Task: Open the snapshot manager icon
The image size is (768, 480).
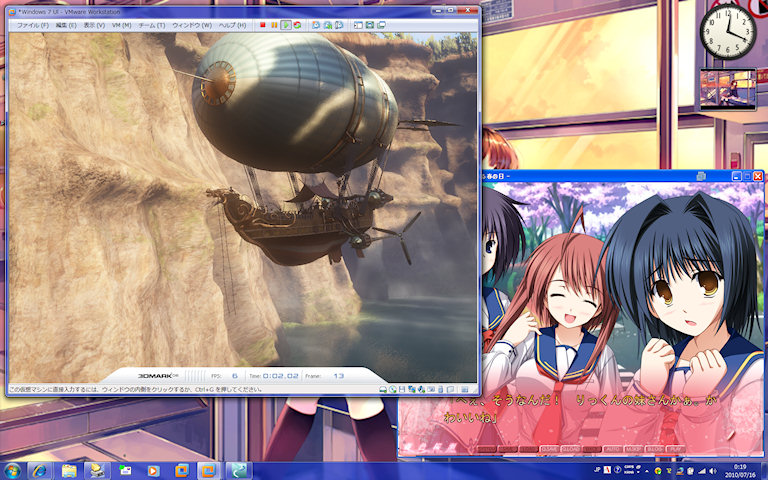Action: (x=339, y=25)
